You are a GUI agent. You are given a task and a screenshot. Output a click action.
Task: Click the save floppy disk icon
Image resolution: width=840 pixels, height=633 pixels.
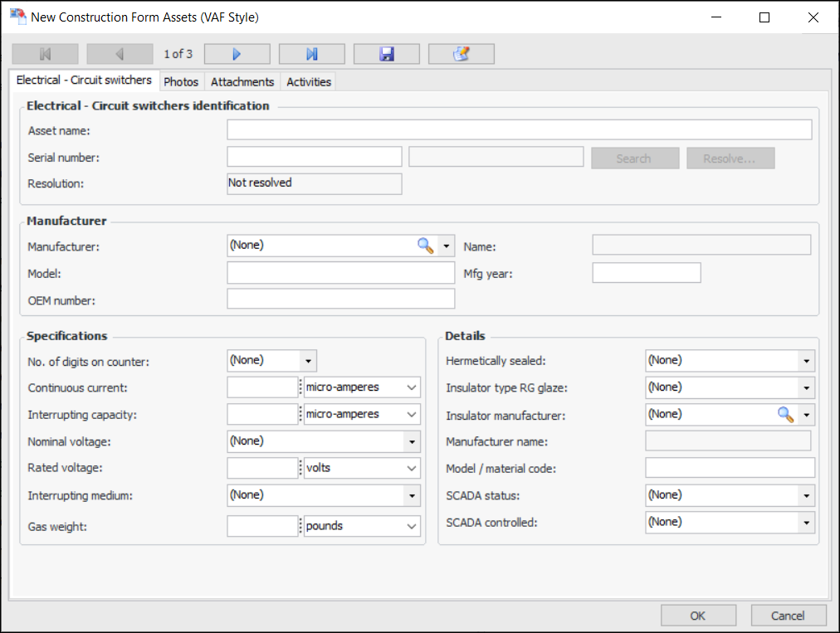(386, 54)
